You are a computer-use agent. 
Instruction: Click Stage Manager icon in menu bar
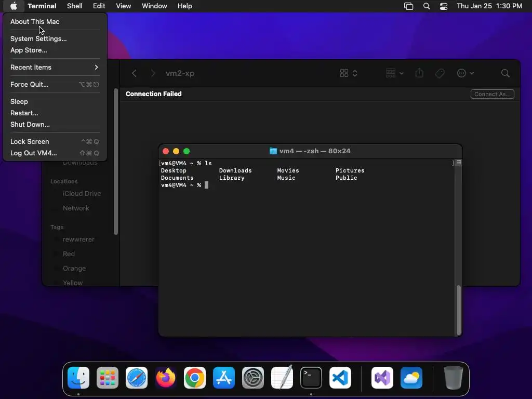408,6
